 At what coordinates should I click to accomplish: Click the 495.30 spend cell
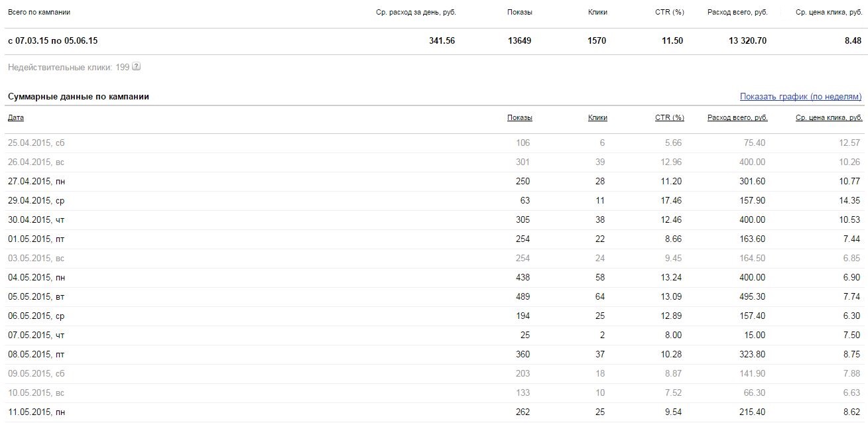click(751, 296)
